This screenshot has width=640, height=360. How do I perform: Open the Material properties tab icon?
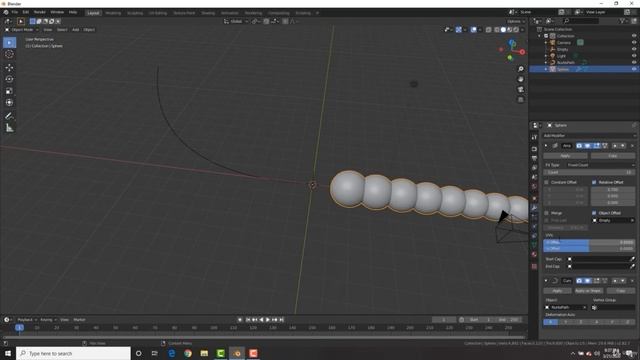[x=534, y=255]
